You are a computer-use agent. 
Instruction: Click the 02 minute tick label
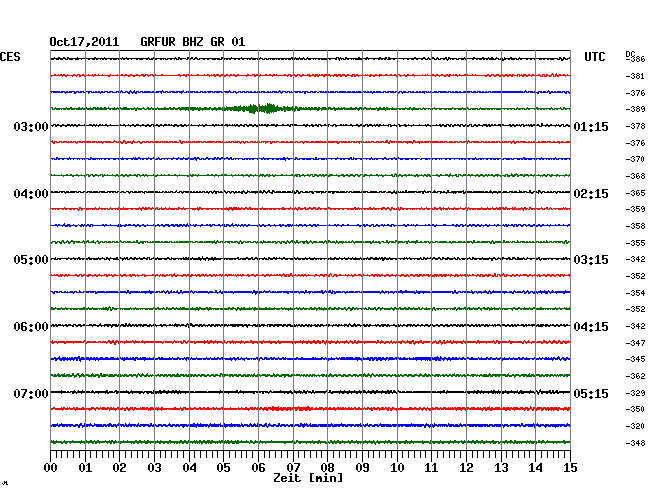click(119, 467)
